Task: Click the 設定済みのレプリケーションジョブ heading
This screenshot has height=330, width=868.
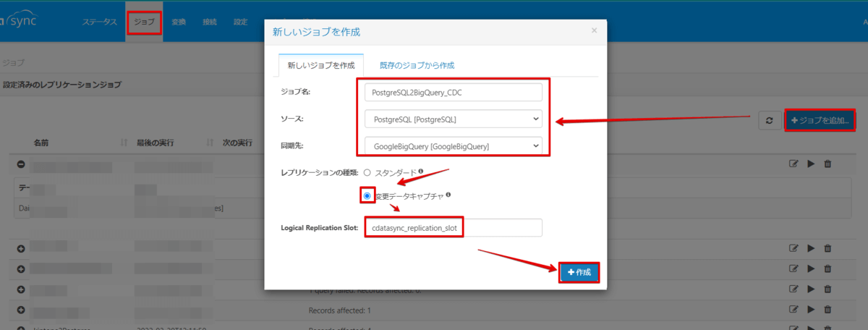Action: (x=61, y=85)
